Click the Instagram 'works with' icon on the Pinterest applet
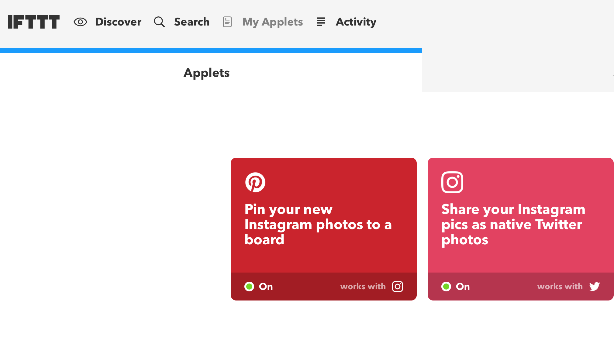This screenshot has height=364, width=614. [x=397, y=286]
